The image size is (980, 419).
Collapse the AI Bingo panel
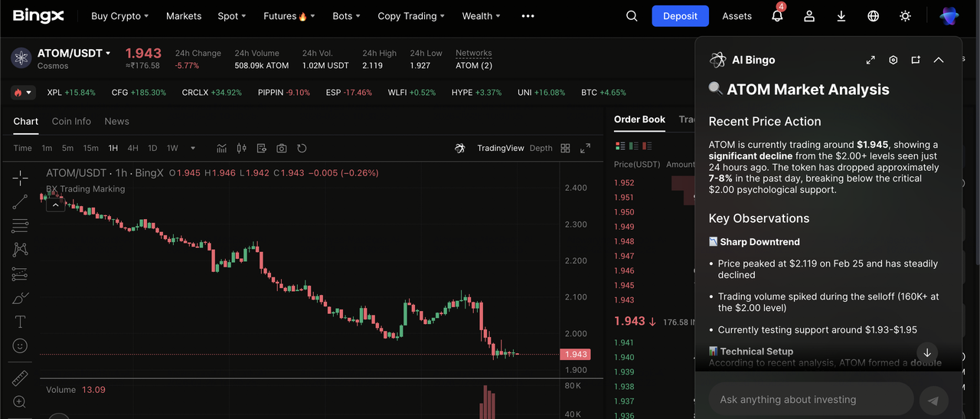tap(939, 60)
